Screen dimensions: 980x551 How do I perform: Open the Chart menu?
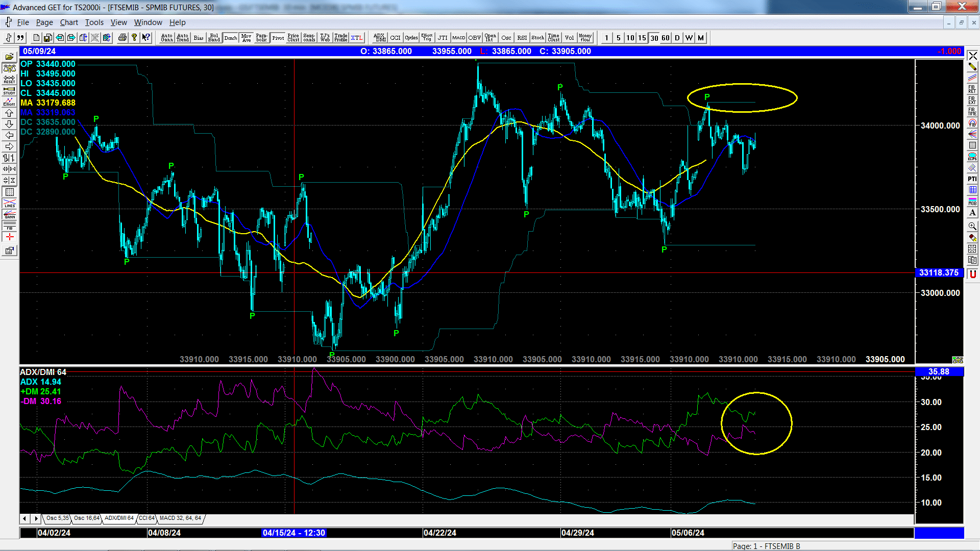click(x=69, y=22)
